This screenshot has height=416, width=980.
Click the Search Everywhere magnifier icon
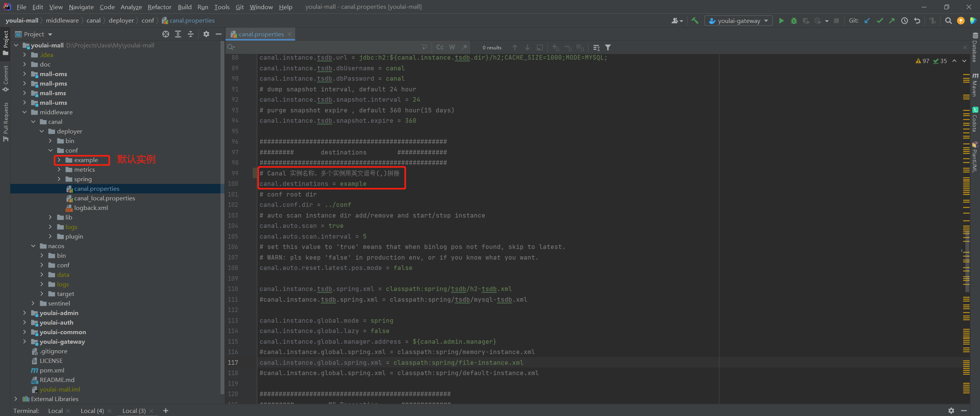[948, 21]
